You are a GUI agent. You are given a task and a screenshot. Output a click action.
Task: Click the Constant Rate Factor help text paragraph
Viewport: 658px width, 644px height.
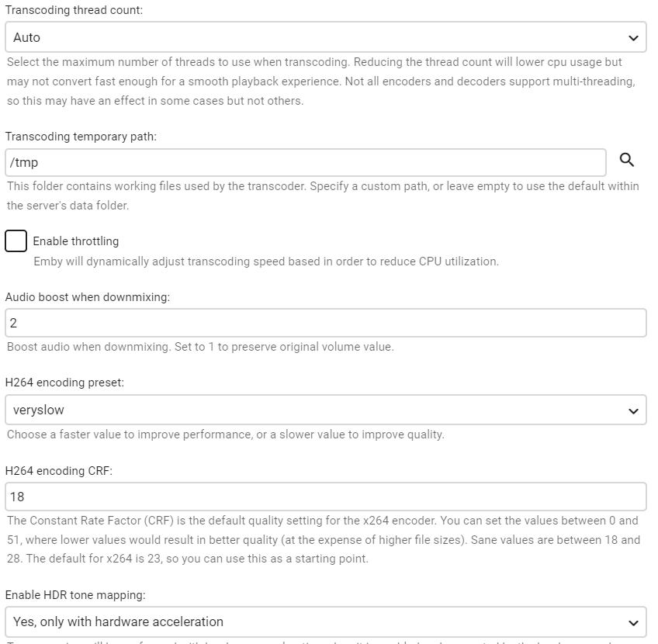pos(323,539)
